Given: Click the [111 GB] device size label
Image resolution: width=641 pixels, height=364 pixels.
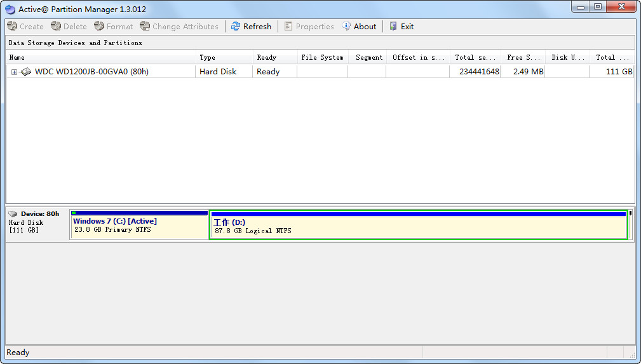Looking at the screenshot, I should click(x=24, y=230).
